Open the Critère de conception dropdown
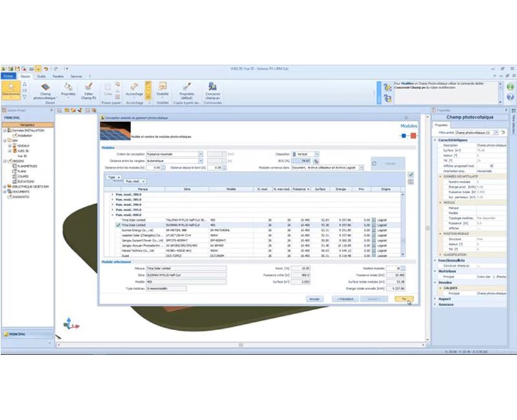The image size is (517, 420). coord(201,154)
